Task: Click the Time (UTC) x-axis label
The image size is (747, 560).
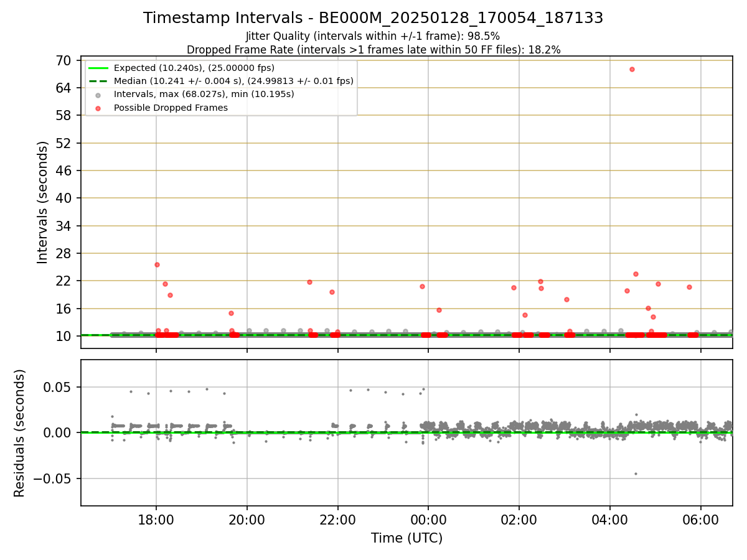Action: coord(406,538)
